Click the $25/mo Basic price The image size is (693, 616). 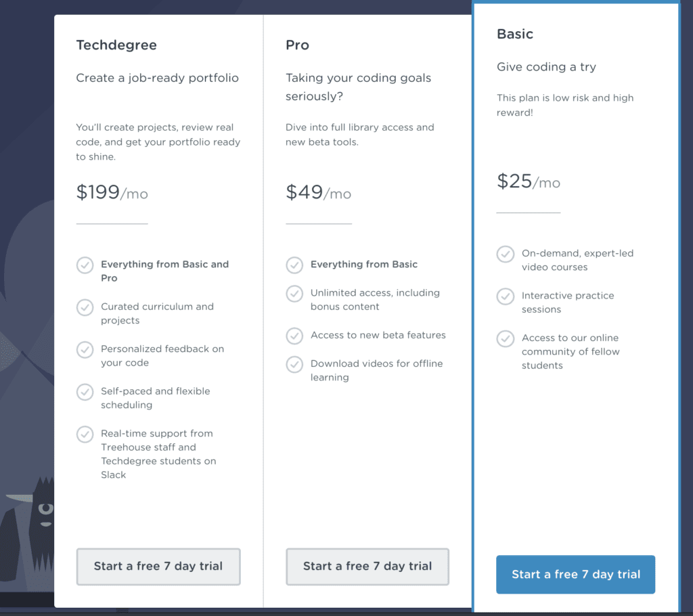coord(528,181)
